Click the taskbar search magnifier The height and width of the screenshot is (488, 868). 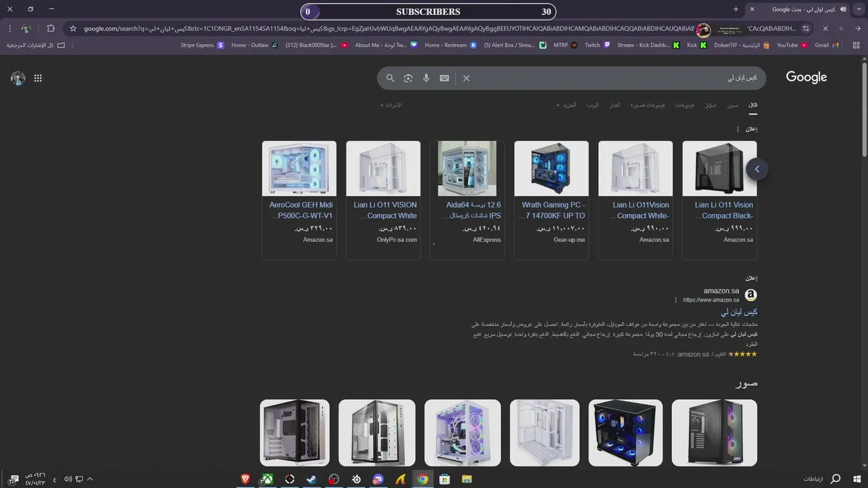click(835, 479)
